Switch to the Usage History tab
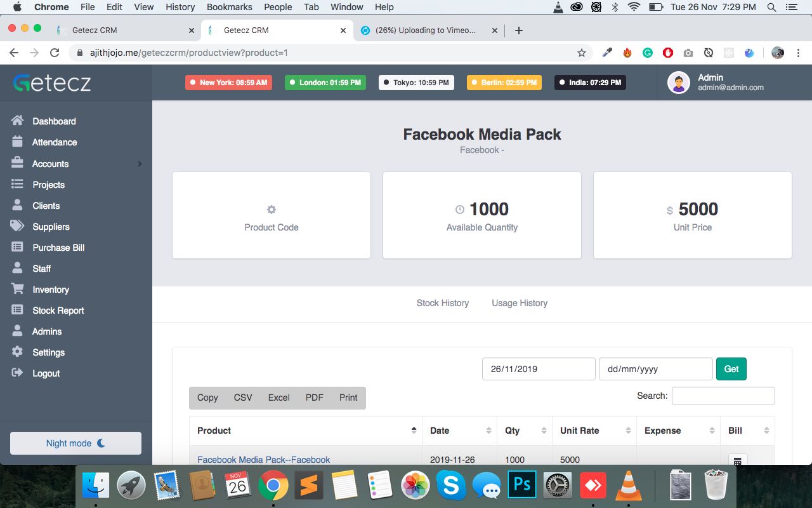The image size is (812, 508). point(520,303)
